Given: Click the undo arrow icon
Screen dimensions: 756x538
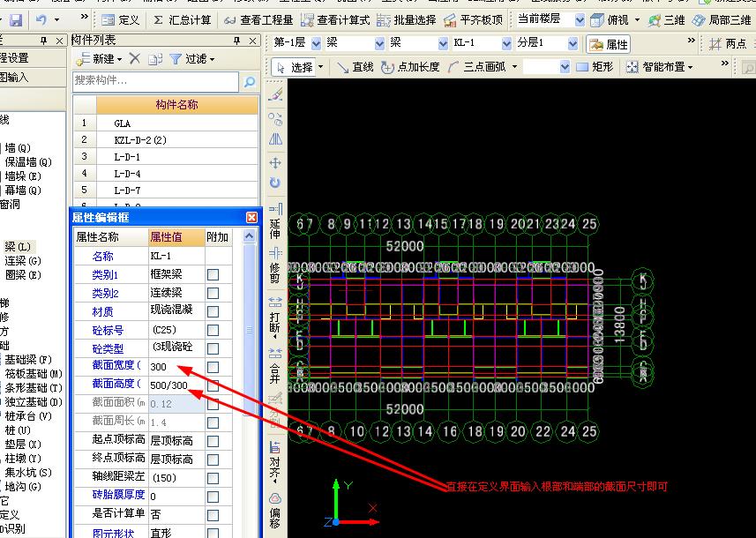Looking at the screenshot, I should 41,20.
